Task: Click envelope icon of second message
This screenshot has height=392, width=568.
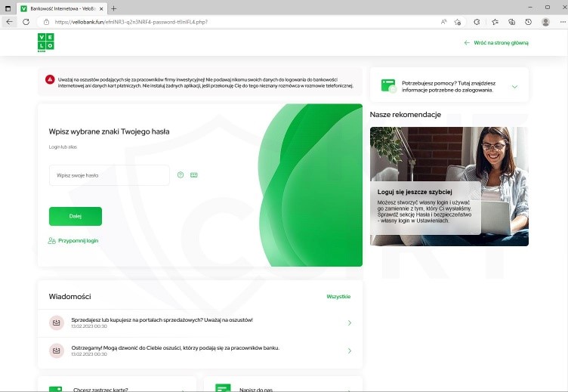Action: point(56,350)
